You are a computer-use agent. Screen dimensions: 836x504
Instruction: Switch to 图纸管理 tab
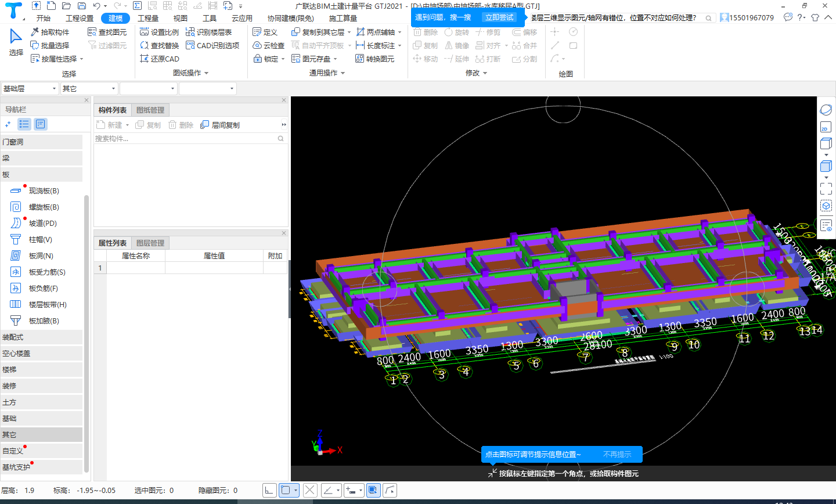[x=150, y=110]
